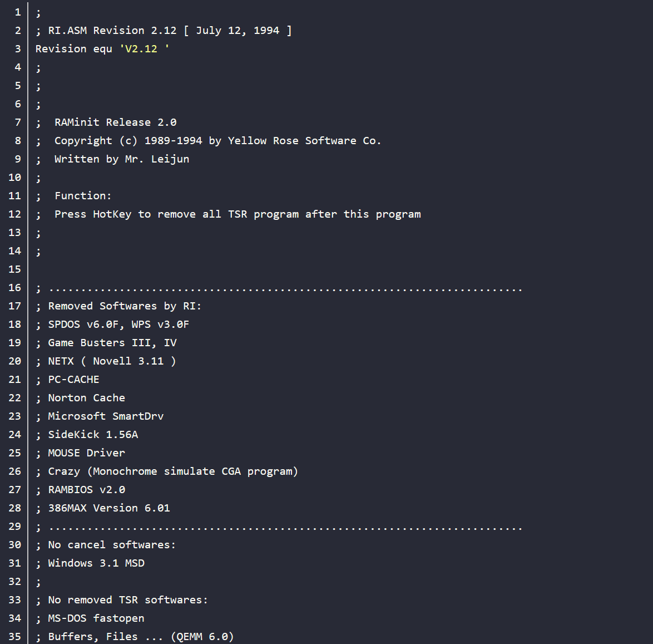Click 'Removed Softwares by RI:' comment

pos(124,306)
